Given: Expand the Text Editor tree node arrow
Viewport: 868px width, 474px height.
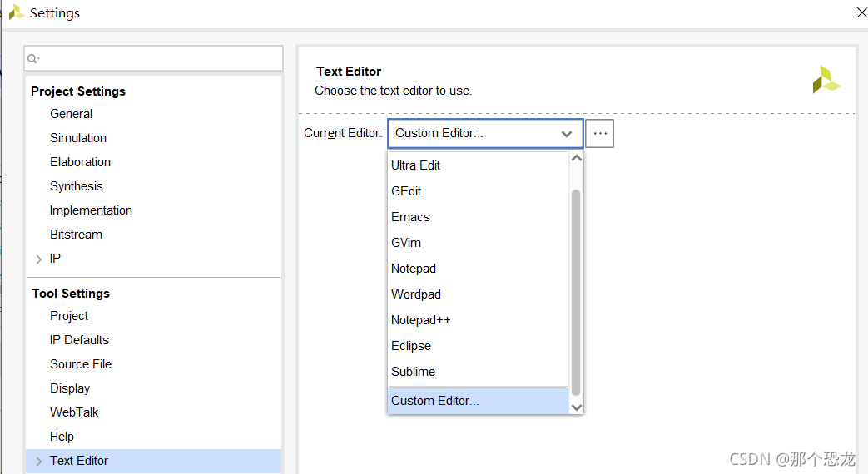Looking at the screenshot, I should (39, 462).
